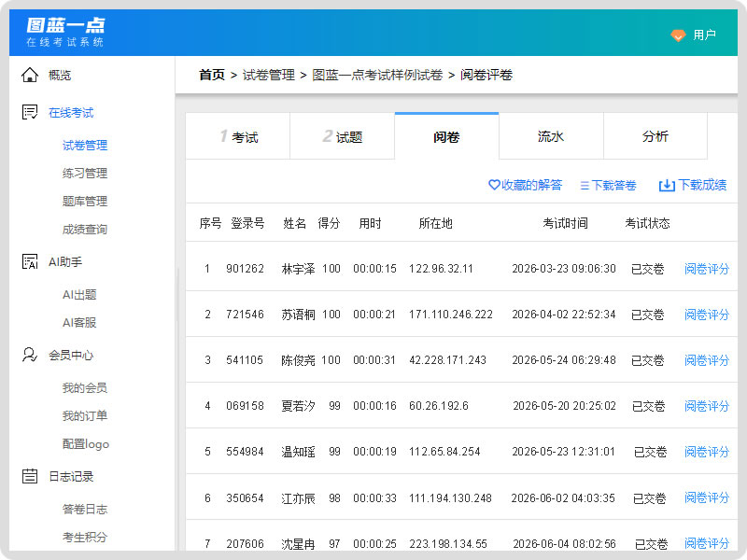Open 配置logo menu item

click(86, 444)
